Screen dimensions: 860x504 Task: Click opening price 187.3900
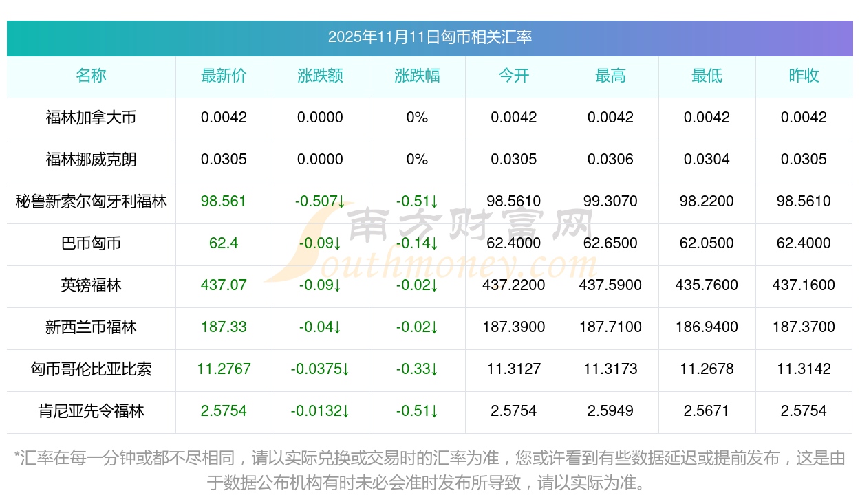click(x=514, y=327)
